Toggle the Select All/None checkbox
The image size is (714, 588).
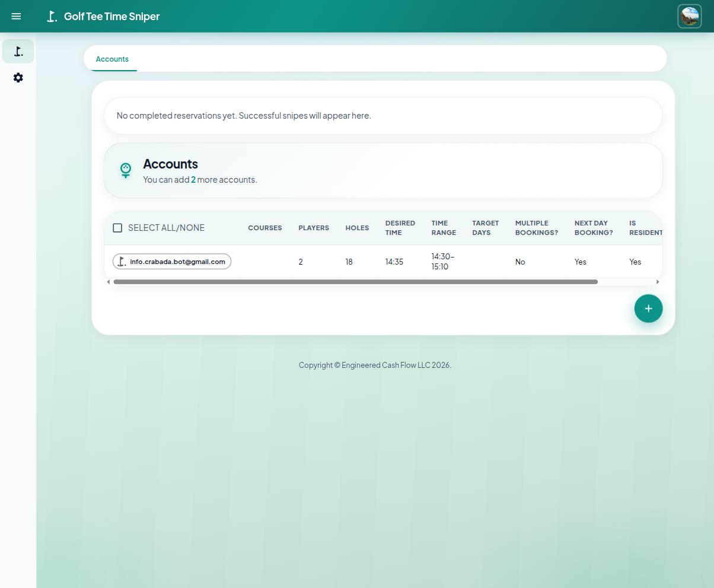pos(117,228)
